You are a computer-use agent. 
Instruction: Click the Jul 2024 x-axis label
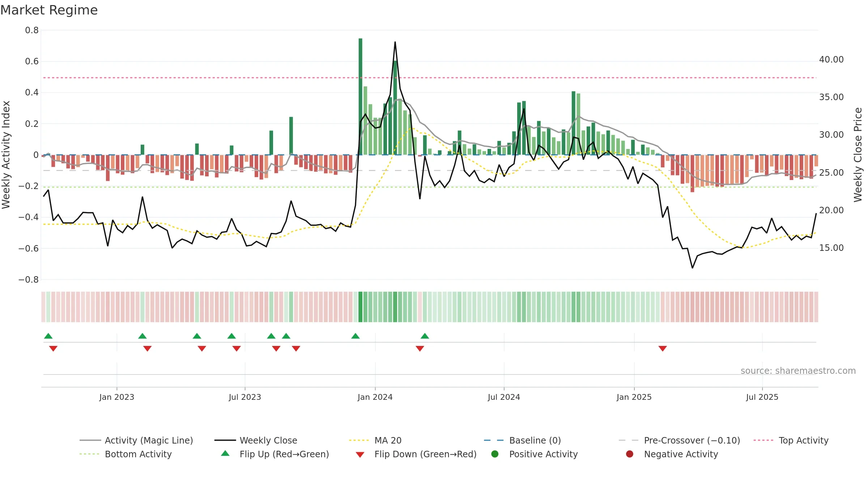(504, 397)
